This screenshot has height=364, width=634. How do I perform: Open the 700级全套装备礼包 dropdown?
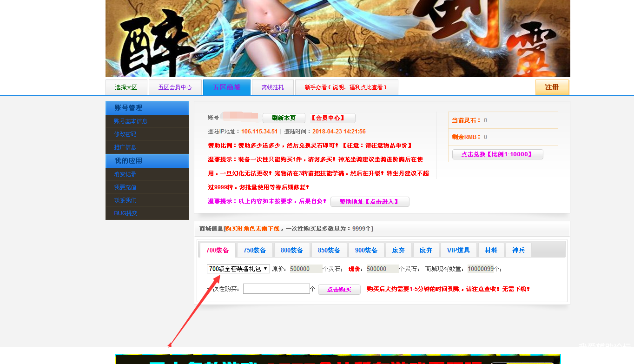(x=238, y=269)
